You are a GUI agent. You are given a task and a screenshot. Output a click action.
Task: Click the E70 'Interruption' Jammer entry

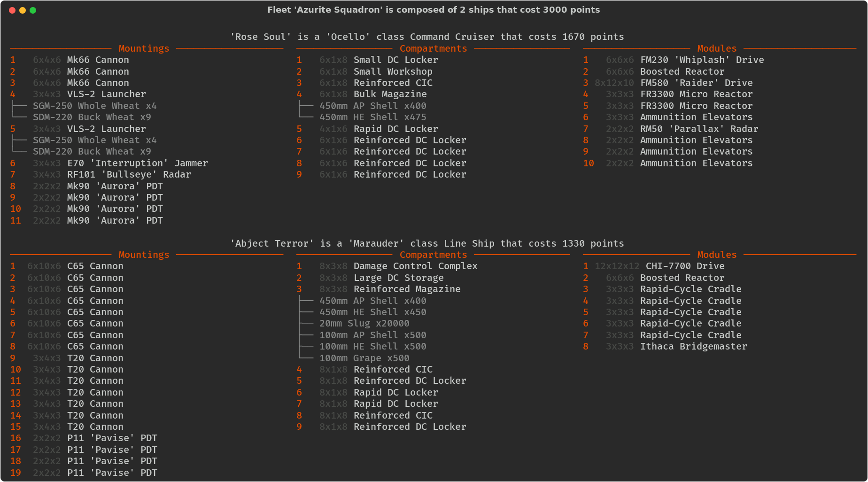pyautogui.click(x=137, y=163)
